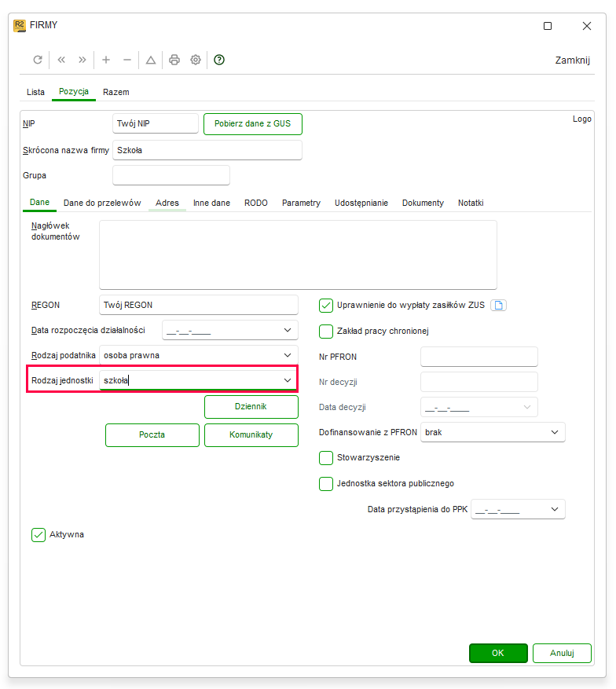Open Data decyzji date dropdown
This screenshot has width=616, height=689.
click(x=527, y=407)
